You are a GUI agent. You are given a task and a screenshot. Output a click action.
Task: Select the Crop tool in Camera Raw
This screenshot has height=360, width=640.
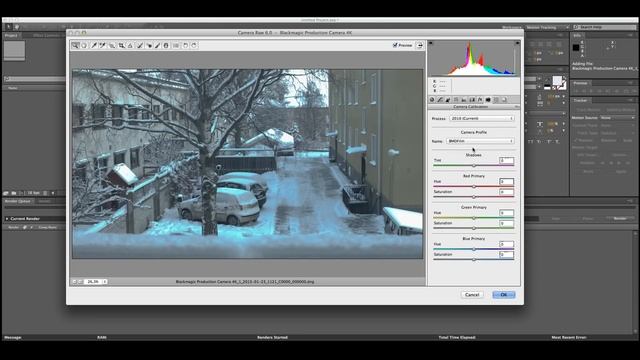point(121,45)
